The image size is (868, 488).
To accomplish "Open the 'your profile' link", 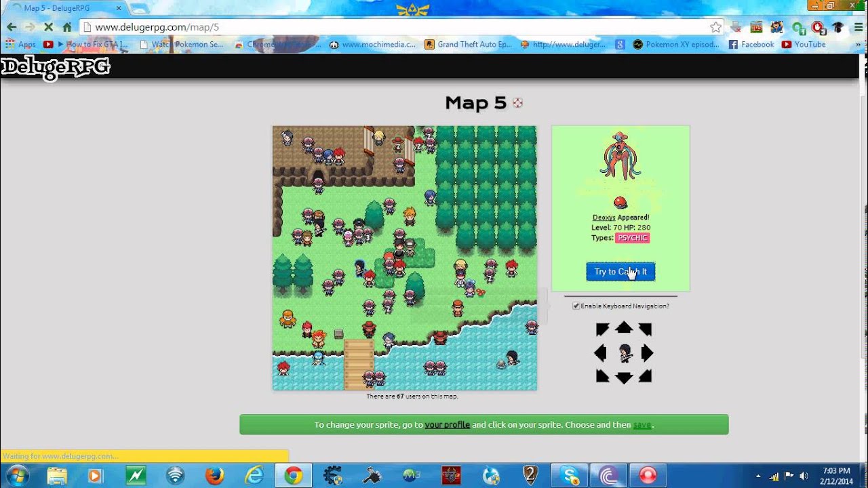I will tap(447, 425).
